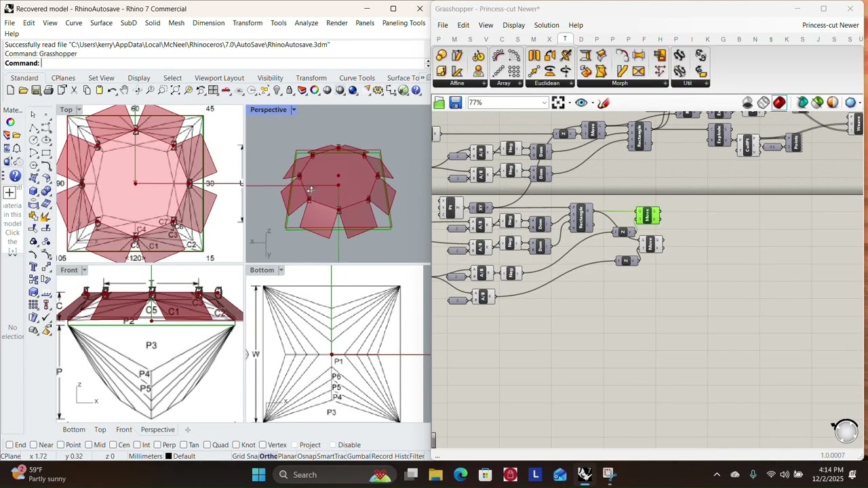Image resolution: width=868 pixels, height=488 pixels.
Task: Enable the Mid osnap checkbox
Action: point(89,445)
